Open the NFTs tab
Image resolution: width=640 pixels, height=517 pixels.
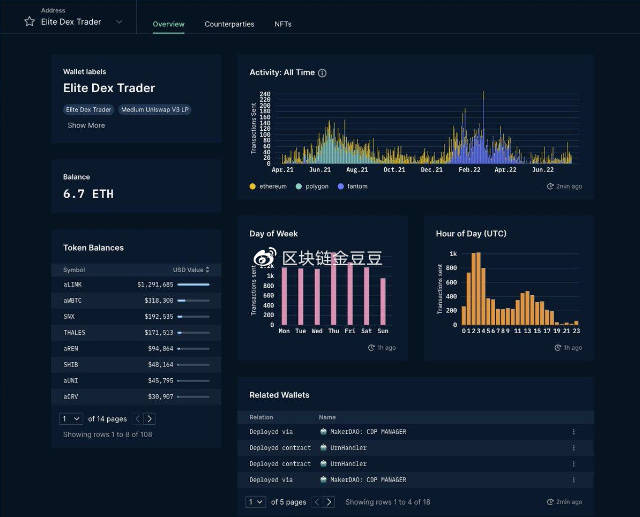(283, 23)
